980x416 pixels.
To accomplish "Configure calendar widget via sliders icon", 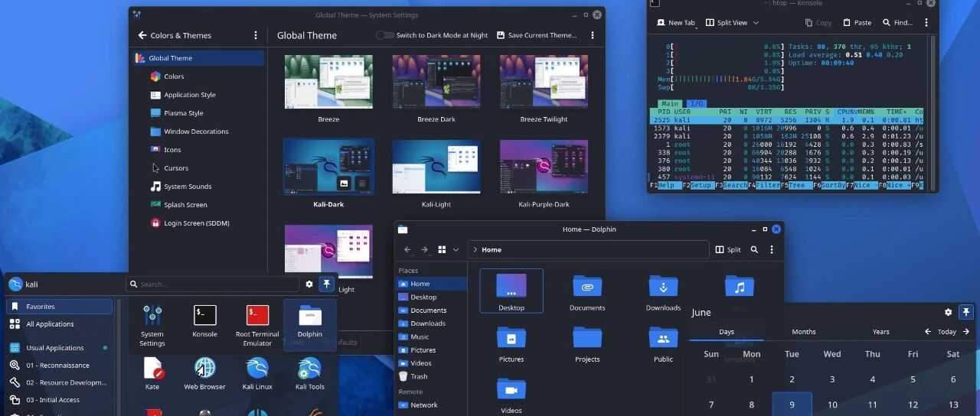I will [x=948, y=312].
